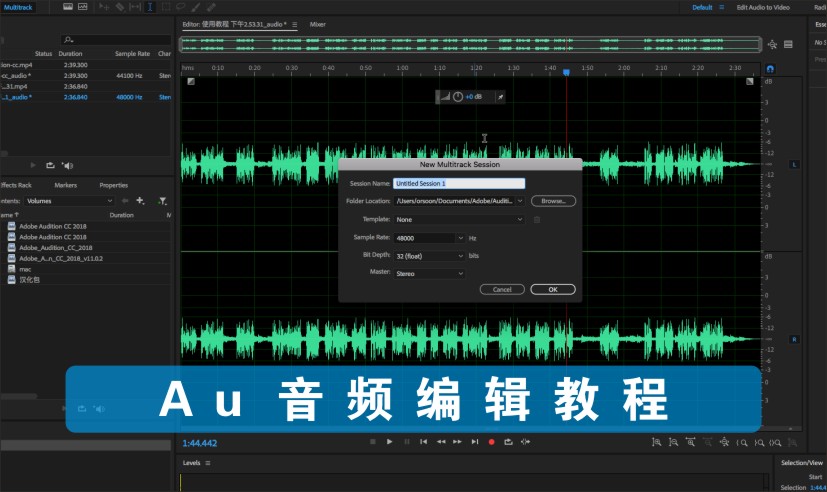The height and width of the screenshot is (492, 827).
Task: Select the Paintbrush Selection tool
Action: tap(196, 7)
